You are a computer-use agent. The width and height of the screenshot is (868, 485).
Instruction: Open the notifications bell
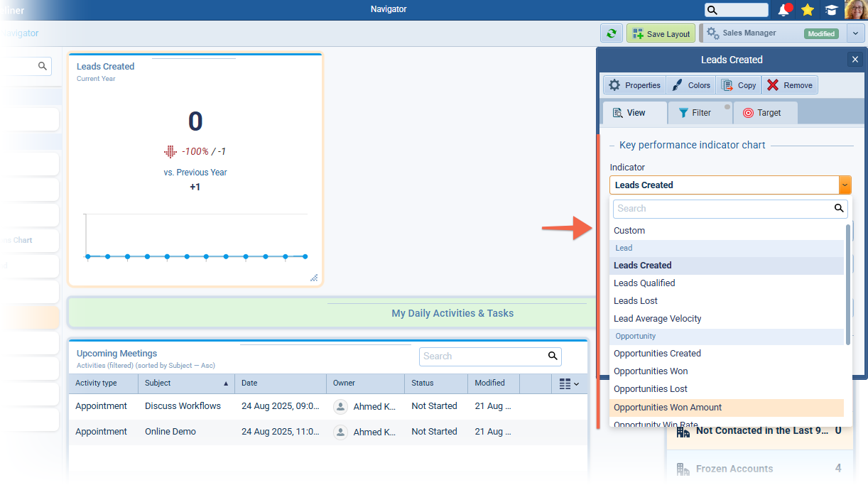tap(784, 10)
